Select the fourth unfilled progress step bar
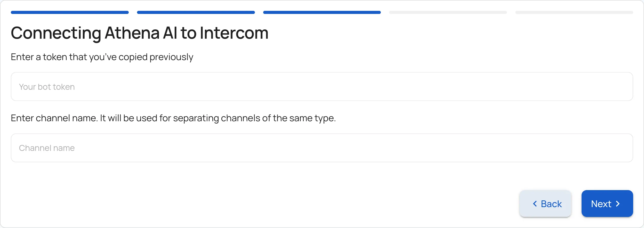This screenshot has width=644, height=228. click(448, 12)
